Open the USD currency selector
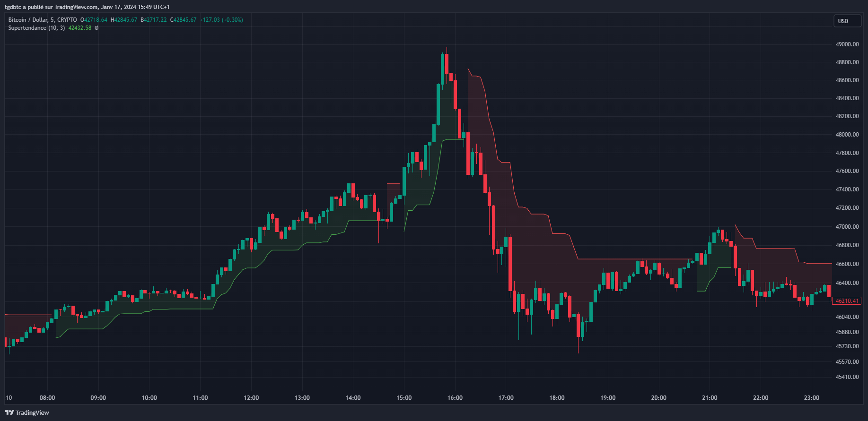 coord(847,21)
